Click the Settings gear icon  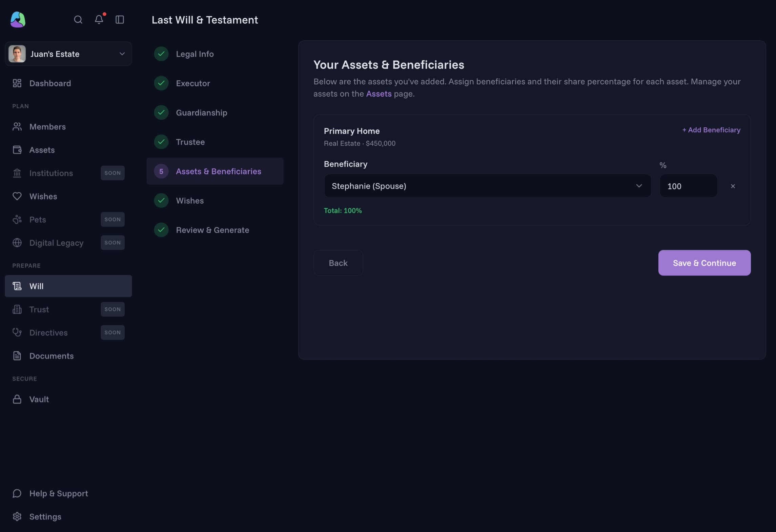click(x=17, y=516)
